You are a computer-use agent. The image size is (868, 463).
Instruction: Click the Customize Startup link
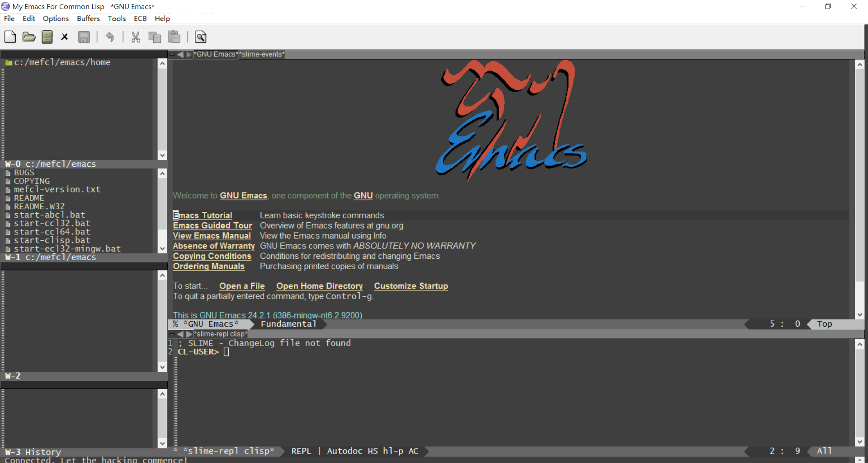pos(411,286)
